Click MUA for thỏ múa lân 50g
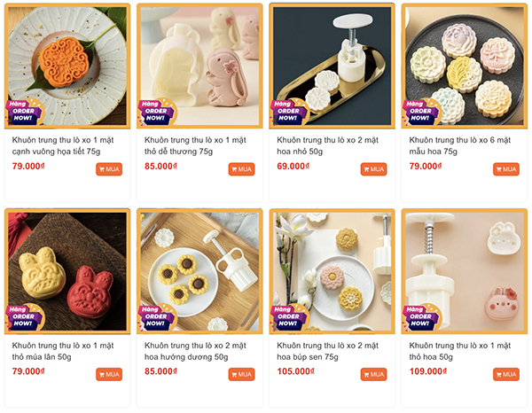The height and width of the screenshot is (413, 532). point(109,374)
